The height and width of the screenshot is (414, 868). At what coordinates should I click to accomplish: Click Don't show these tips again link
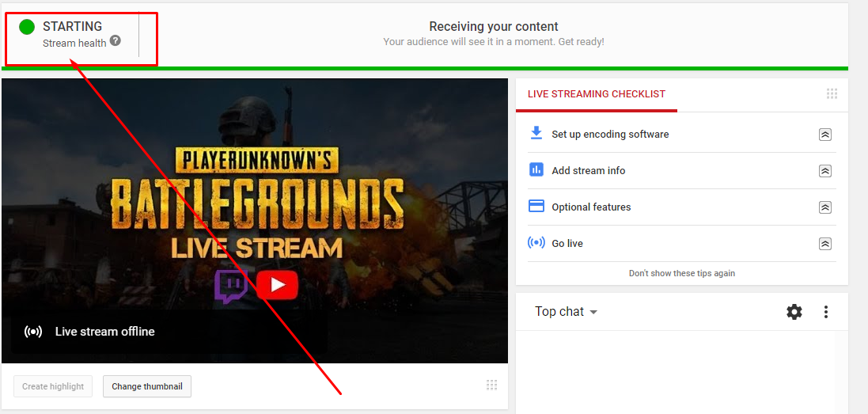682,273
